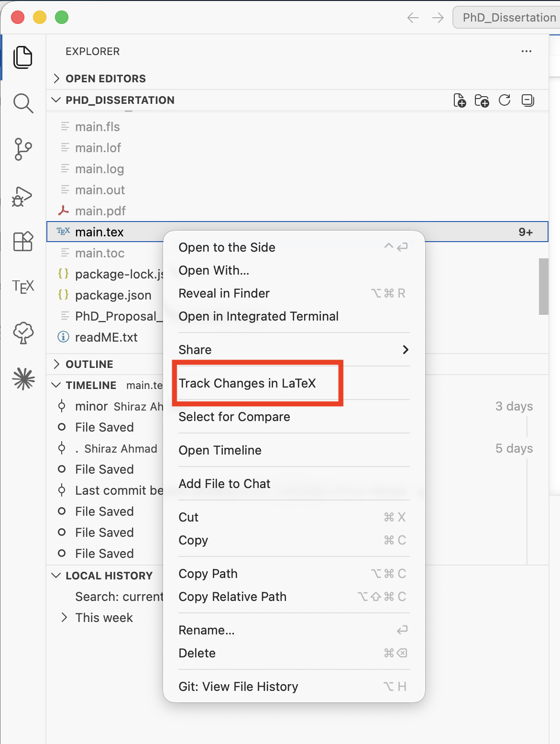Open the Explorer view in activity bar
This screenshot has height=744, width=560.
click(x=23, y=57)
